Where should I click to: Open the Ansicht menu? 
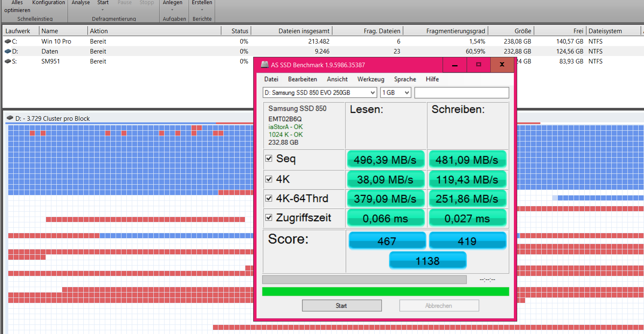tap(337, 79)
